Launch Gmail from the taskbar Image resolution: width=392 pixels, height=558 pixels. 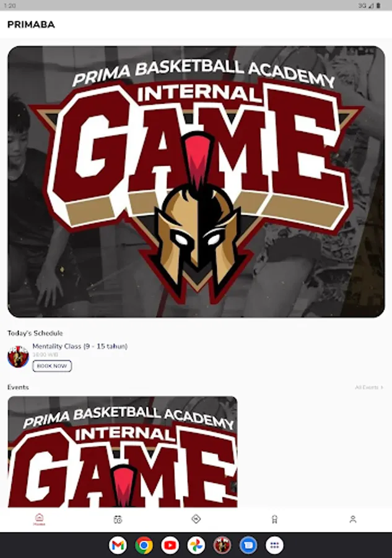pyautogui.click(x=118, y=545)
